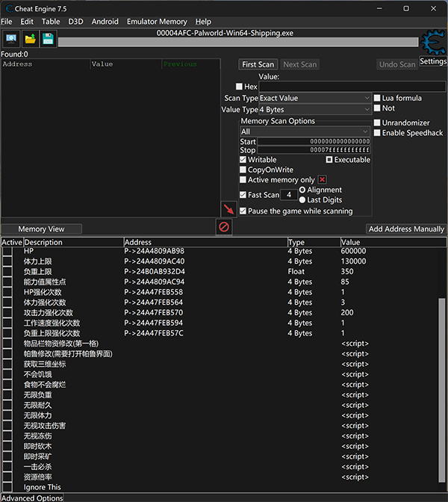Open the Settings link
The height and width of the screenshot is (502, 448).
[433, 61]
